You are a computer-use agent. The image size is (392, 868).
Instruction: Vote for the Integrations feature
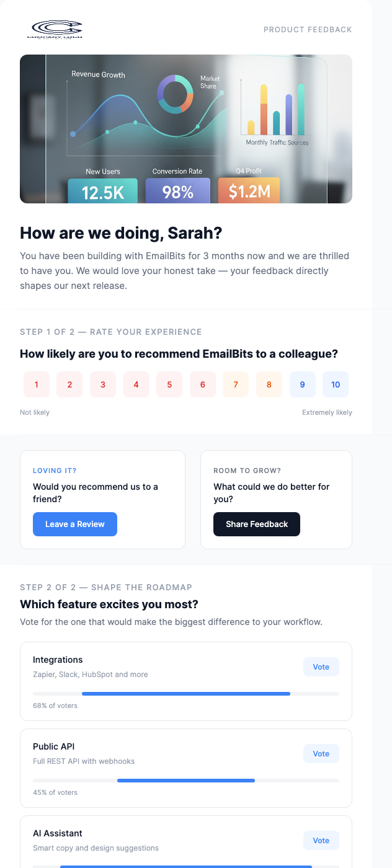coord(321,666)
